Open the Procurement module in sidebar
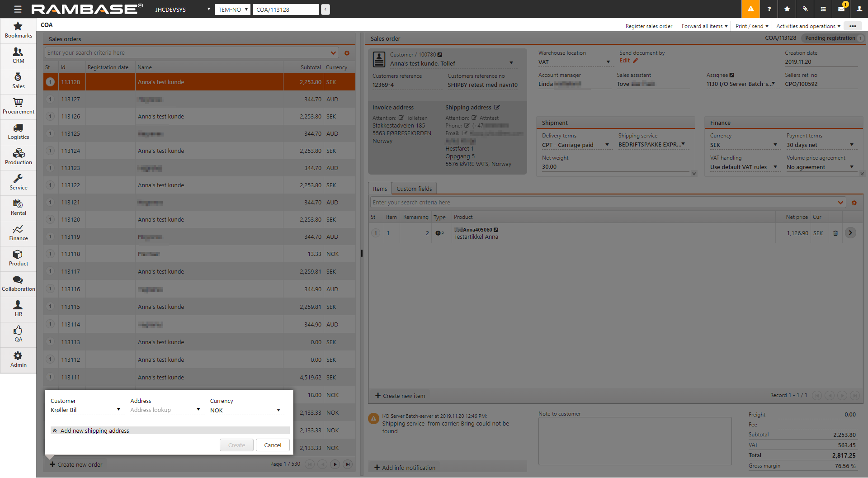 point(18,106)
